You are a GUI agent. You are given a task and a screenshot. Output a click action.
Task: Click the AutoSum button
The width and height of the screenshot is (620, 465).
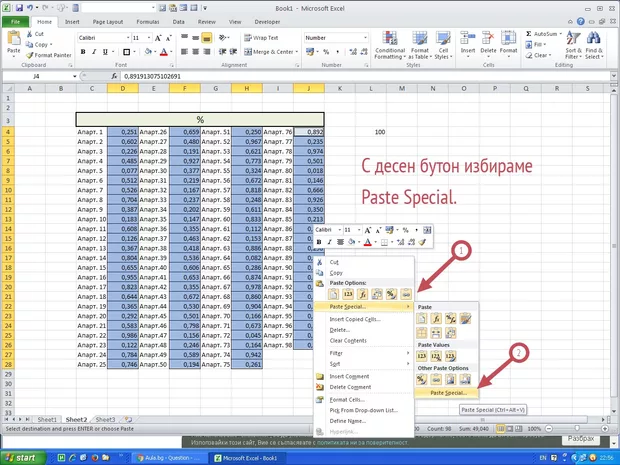click(x=544, y=34)
